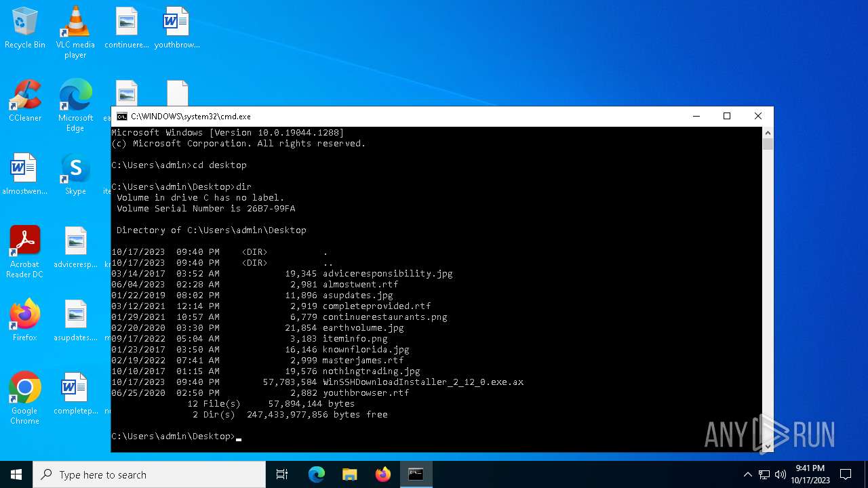
Task: Open the cmd.exe title bar system icon
Action: (122, 117)
